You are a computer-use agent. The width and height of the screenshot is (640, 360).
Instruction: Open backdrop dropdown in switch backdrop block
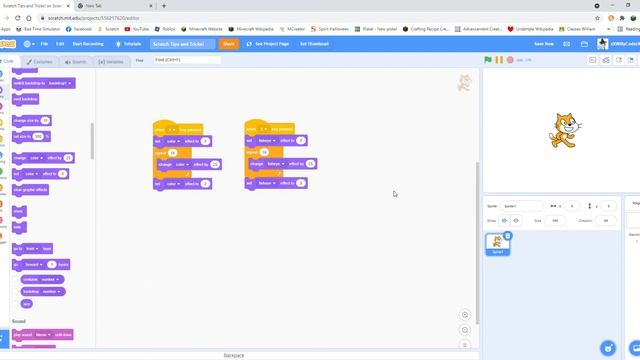pos(60,83)
